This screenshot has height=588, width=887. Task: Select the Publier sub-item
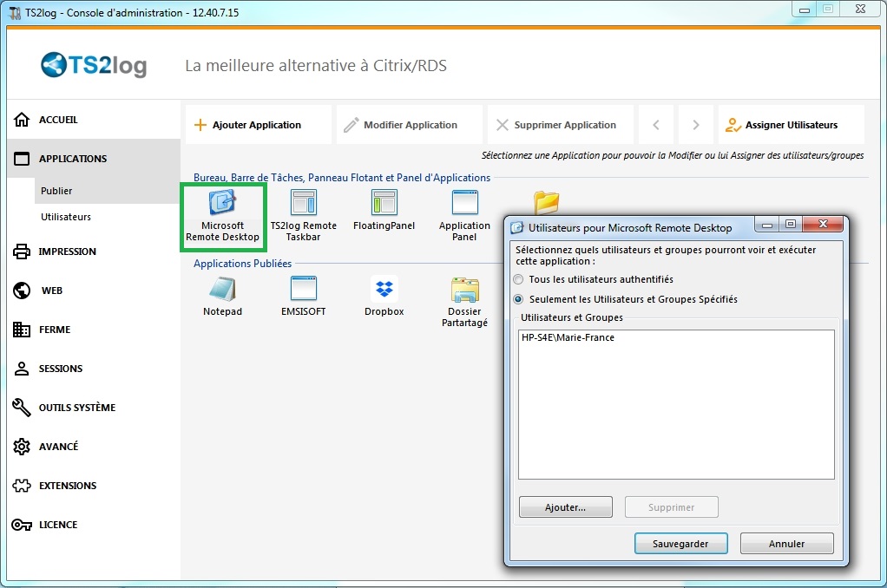(107, 191)
